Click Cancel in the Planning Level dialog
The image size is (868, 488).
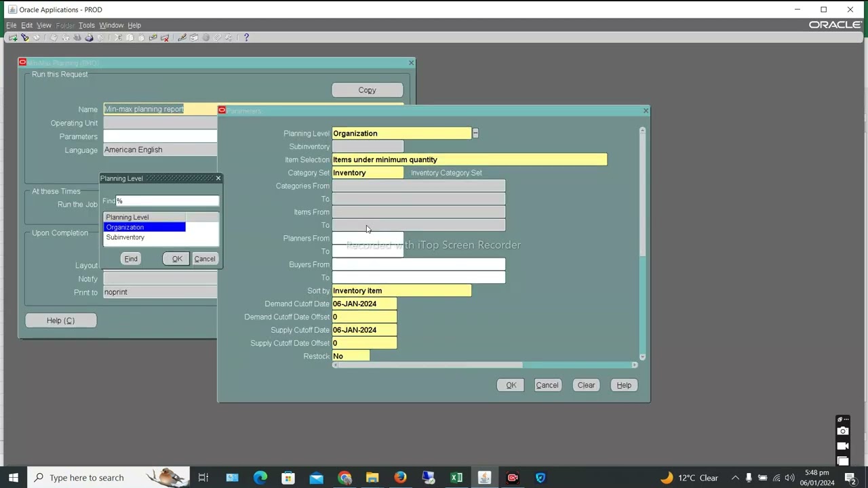click(x=205, y=259)
